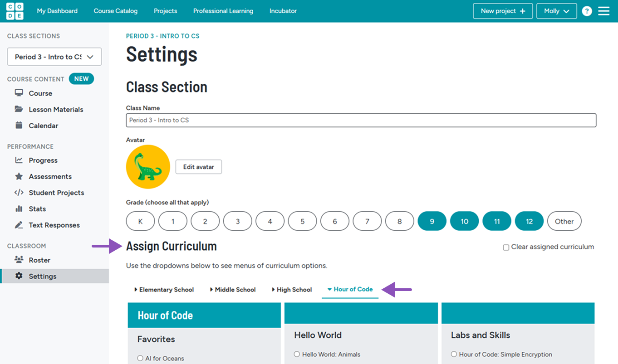Deselect grade 9 toggle button

click(x=432, y=221)
